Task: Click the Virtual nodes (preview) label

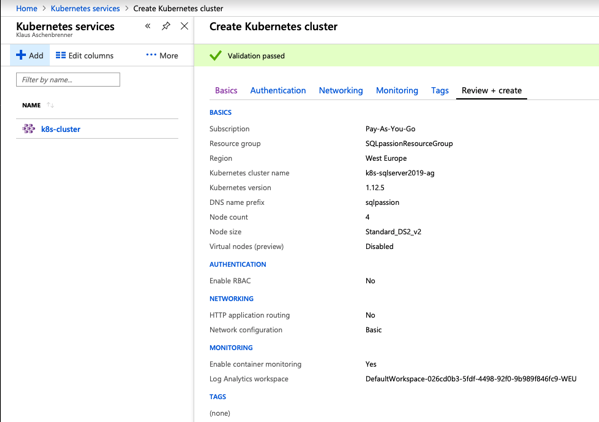Action: tap(246, 246)
